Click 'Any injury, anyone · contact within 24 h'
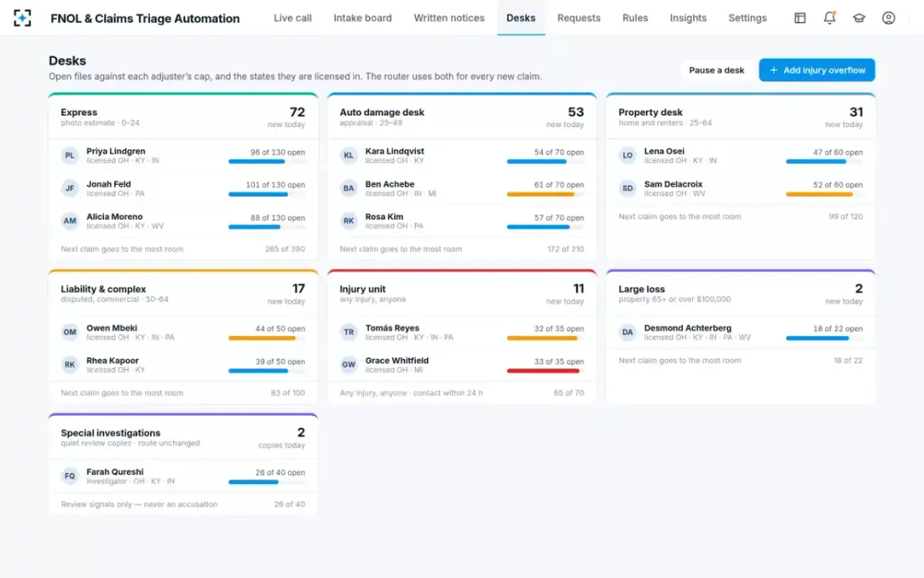924x578 pixels. pyautogui.click(x=411, y=393)
